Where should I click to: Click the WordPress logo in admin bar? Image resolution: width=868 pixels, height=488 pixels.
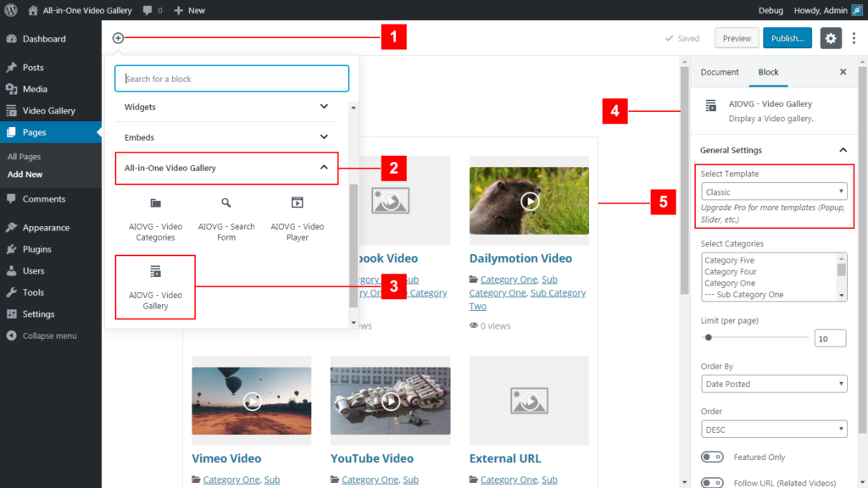(11, 10)
